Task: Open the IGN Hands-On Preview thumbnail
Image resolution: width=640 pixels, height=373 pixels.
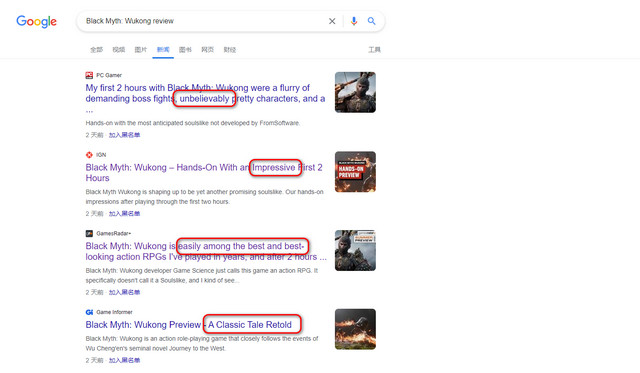Action: (355, 172)
